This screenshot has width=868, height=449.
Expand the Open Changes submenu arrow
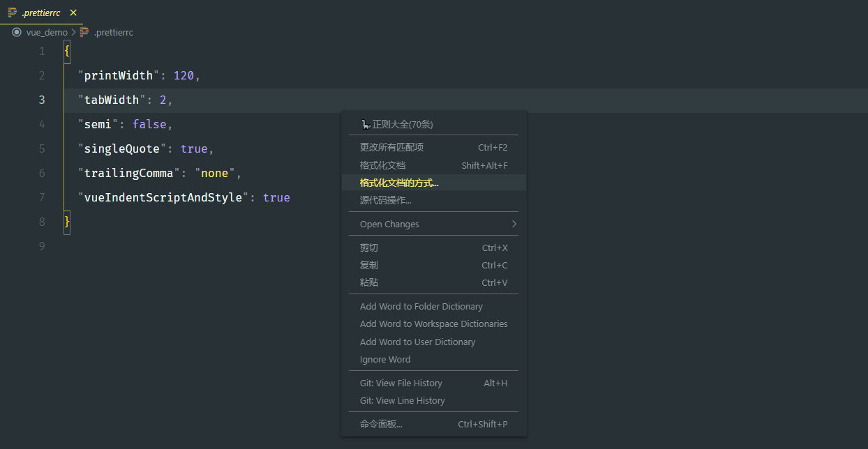tap(514, 224)
